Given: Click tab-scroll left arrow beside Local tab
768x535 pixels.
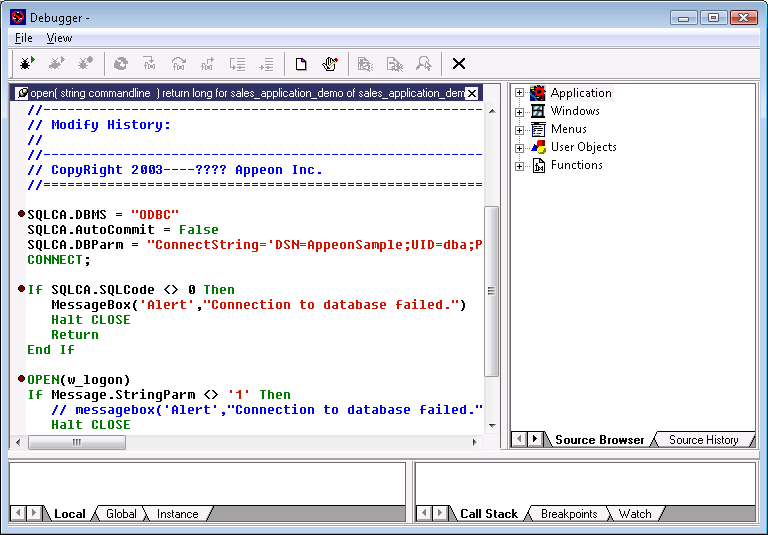Looking at the screenshot, I should [x=18, y=513].
